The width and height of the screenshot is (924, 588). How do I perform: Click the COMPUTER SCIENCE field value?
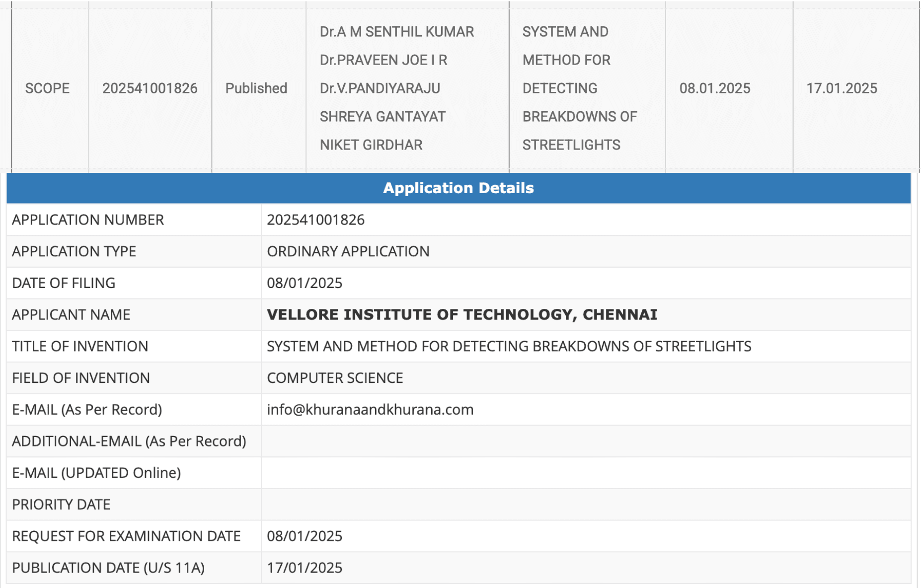click(335, 378)
